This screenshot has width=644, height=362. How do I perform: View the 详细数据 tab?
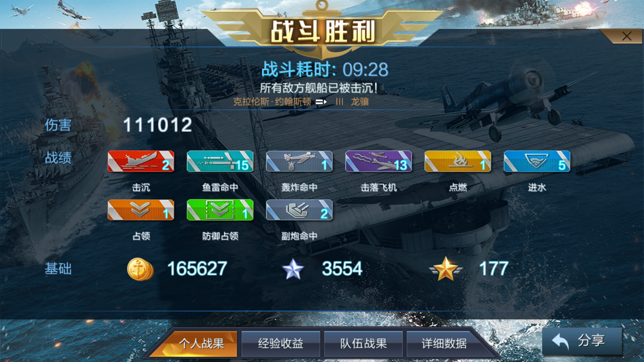point(444,344)
